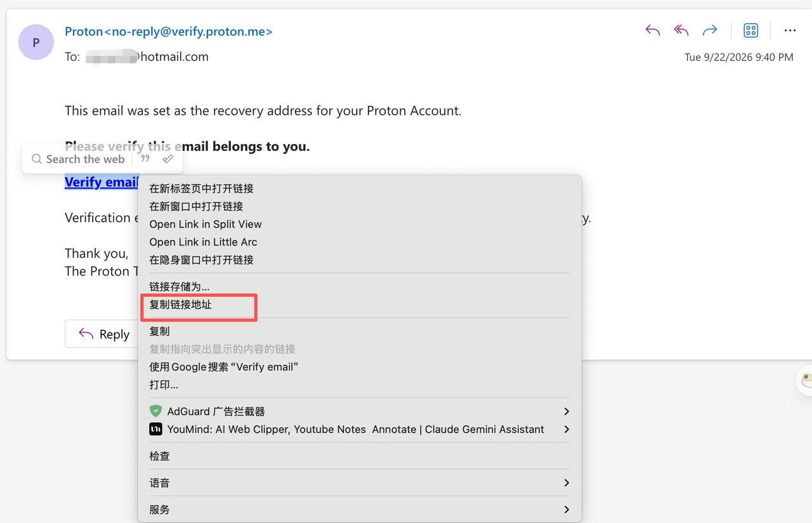The width and height of the screenshot is (812, 523).
Task: Open the more actions ellipsis menu
Action: point(790,30)
